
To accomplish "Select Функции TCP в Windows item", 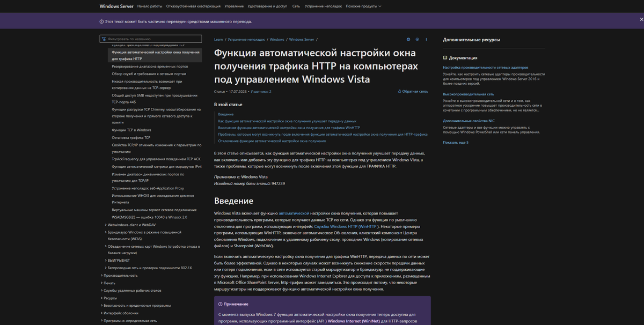I will point(131,130).
